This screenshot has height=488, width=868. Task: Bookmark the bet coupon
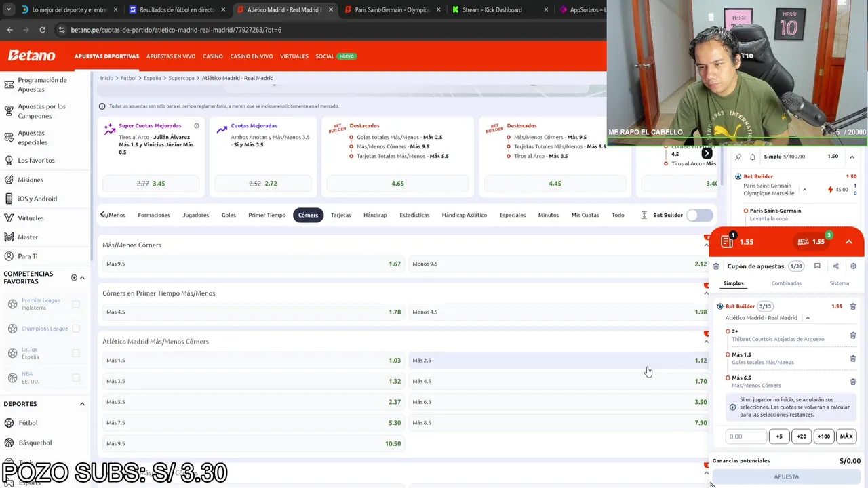817,266
